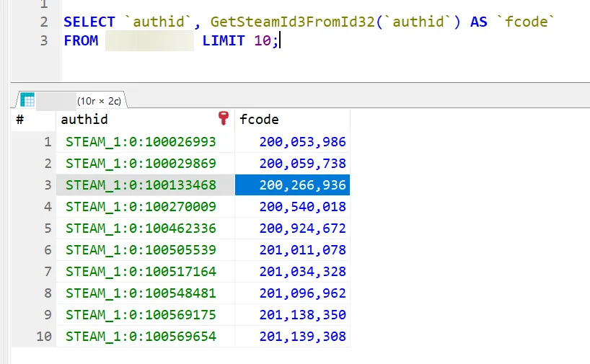This screenshot has width=590, height=364.
Task: Click the # row number column header
Action: coord(20,120)
